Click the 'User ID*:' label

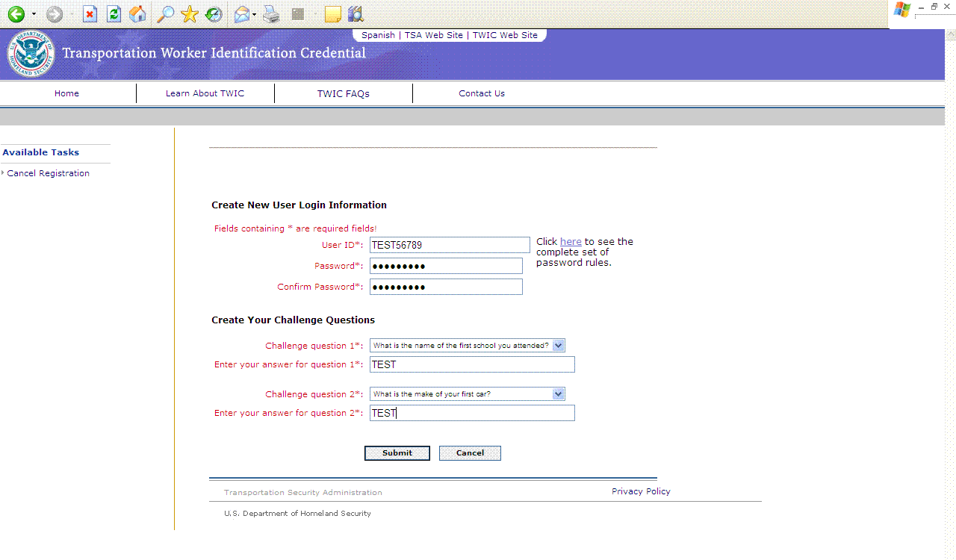[x=343, y=245]
